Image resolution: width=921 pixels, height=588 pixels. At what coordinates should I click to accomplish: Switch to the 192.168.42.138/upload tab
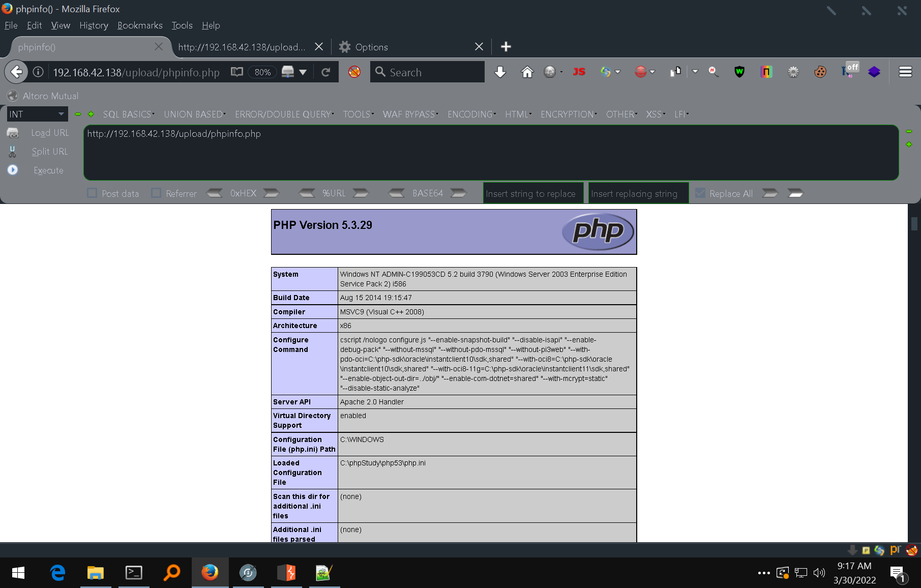coord(242,47)
